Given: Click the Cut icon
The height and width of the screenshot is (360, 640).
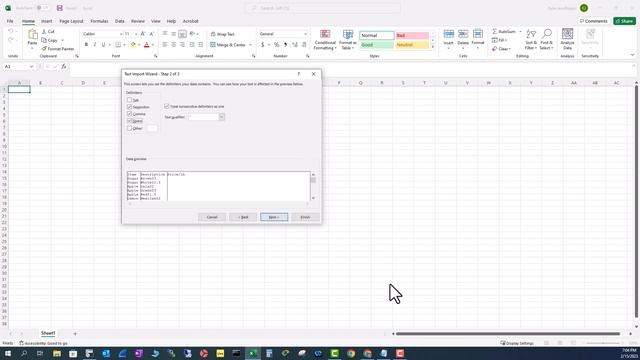Looking at the screenshot, I should 44,31.
